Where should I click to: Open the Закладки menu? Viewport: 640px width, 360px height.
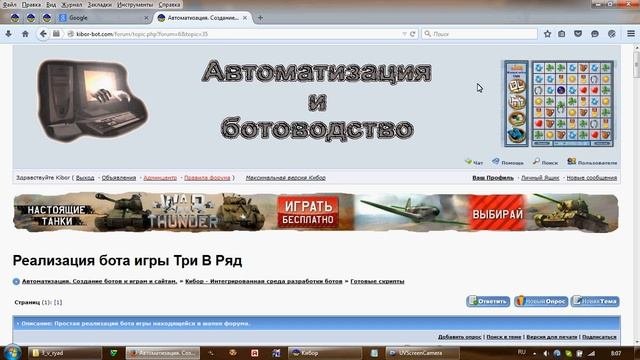coord(100,4)
